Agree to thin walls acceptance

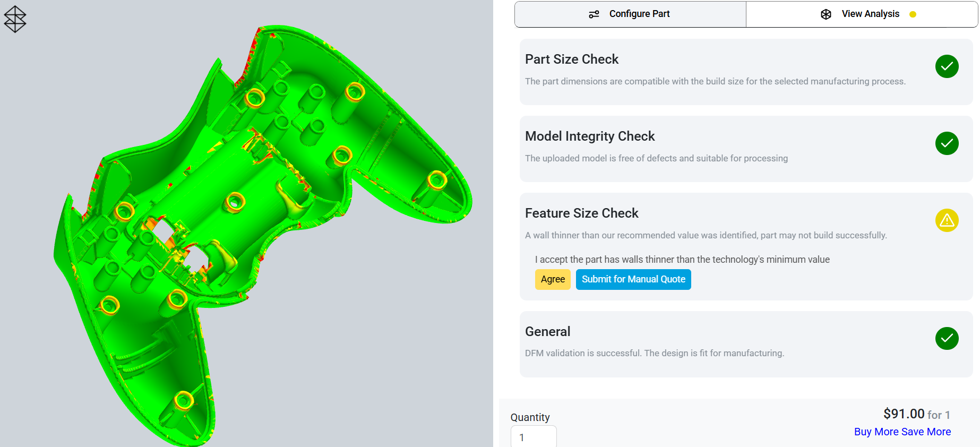click(x=553, y=279)
